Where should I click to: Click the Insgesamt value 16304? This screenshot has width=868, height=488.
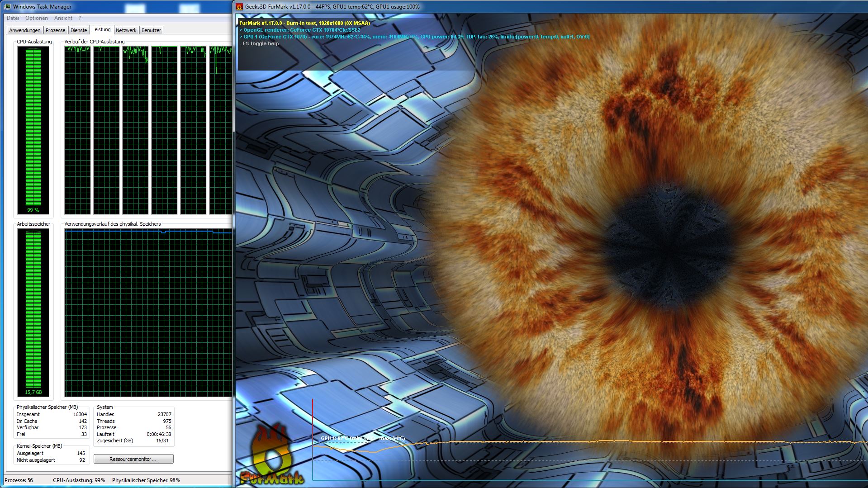[80, 414]
